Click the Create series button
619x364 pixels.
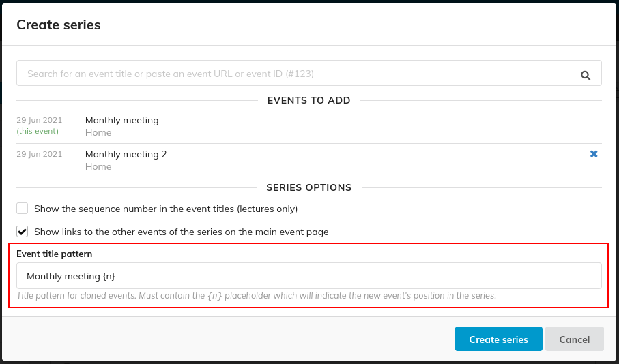tap(499, 339)
